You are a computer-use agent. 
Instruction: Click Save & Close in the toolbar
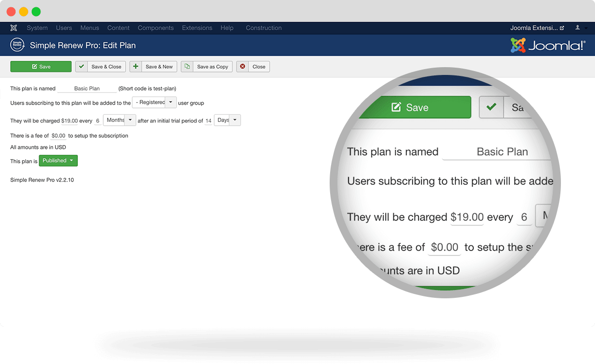coord(101,67)
